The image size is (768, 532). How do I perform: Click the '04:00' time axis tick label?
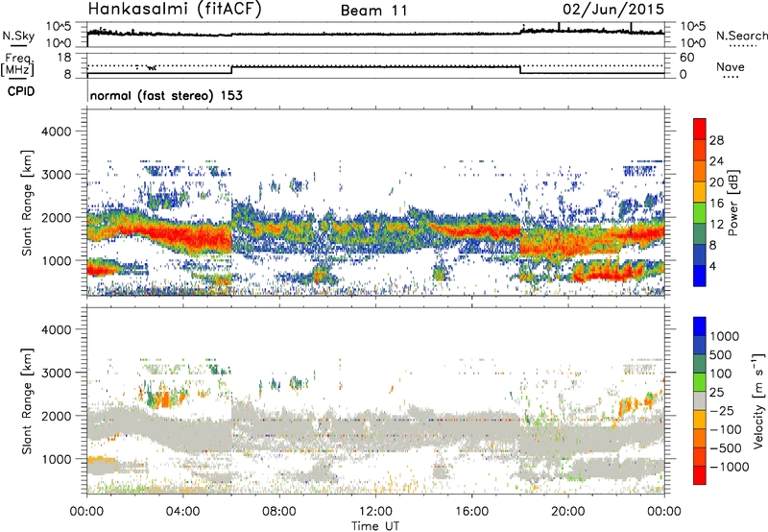coord(183,512)
